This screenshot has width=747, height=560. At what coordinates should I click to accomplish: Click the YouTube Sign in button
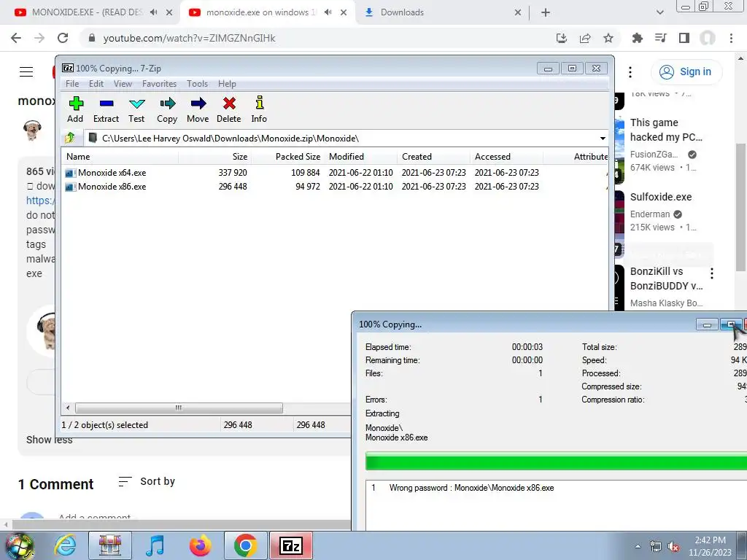click(x=686, y=72)
